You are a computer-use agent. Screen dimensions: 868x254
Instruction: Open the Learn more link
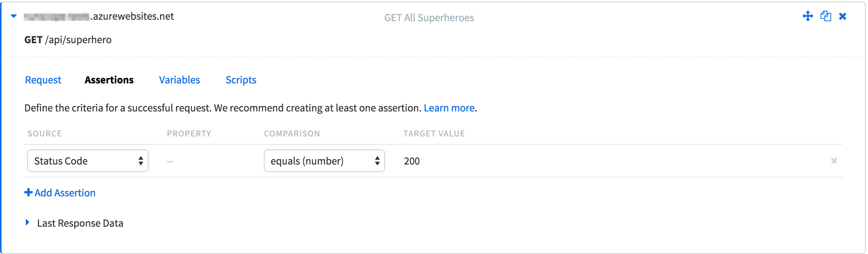(x=449, y=108)
